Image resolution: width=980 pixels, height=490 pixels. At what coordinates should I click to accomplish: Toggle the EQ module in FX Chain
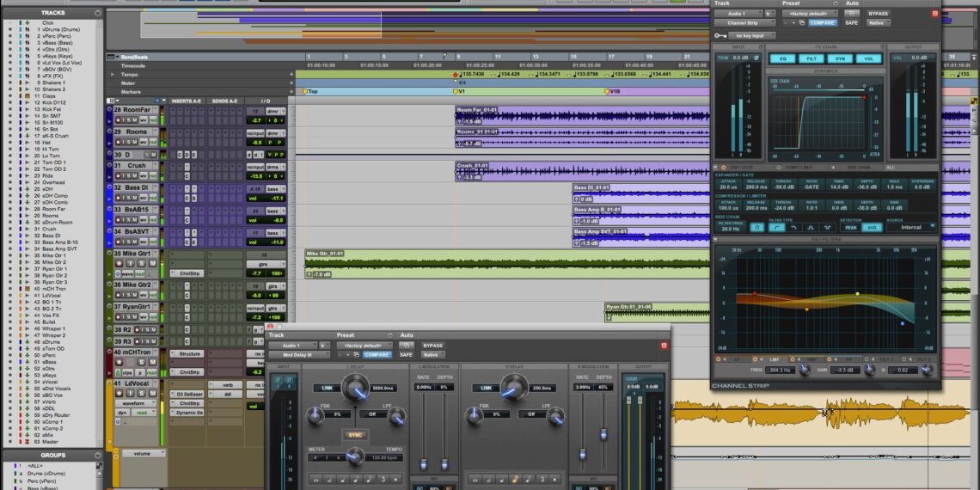(781, 58)
